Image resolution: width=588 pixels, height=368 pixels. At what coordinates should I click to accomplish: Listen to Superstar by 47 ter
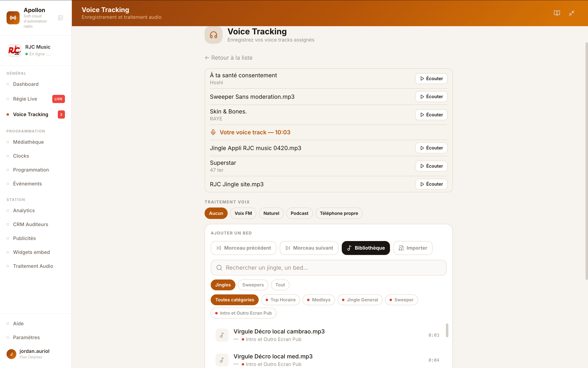point(431,166)
